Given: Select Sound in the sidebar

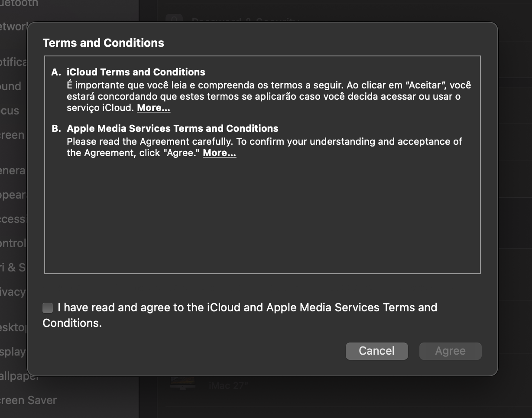Looking at the screenshot, I should 11,86.
